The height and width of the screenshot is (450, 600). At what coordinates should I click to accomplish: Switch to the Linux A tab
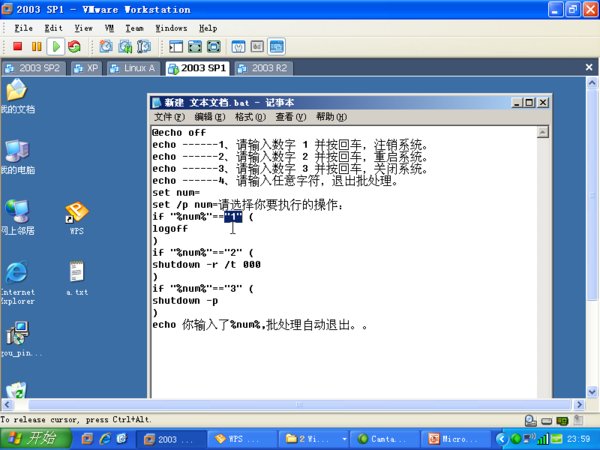pyautogui.click(x=133, y=68)
